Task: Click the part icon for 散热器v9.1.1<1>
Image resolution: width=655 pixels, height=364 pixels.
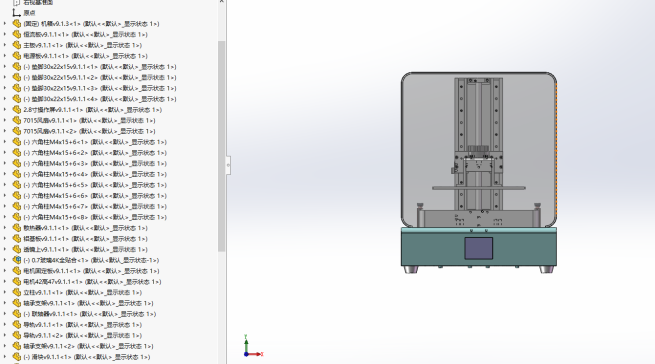Action: 17,228
